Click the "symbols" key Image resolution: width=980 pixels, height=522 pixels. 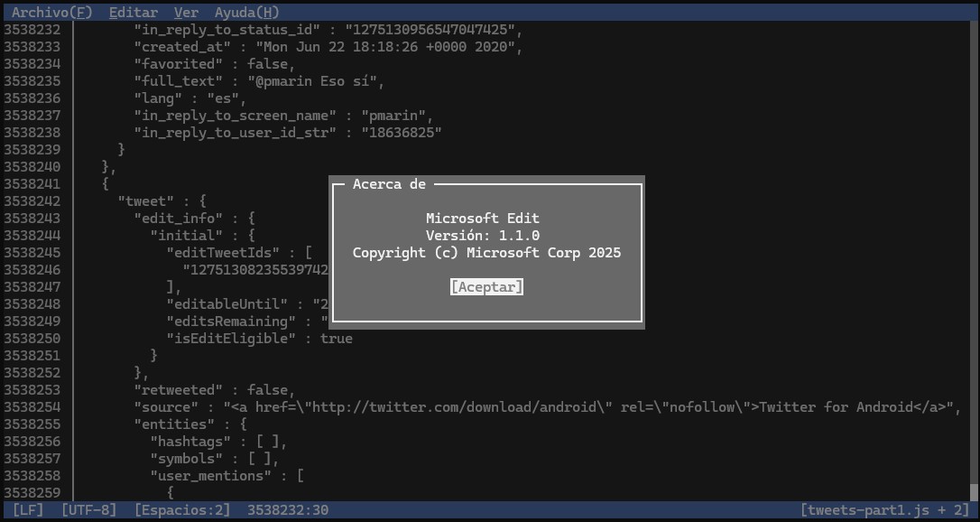[x=186, y=459]
